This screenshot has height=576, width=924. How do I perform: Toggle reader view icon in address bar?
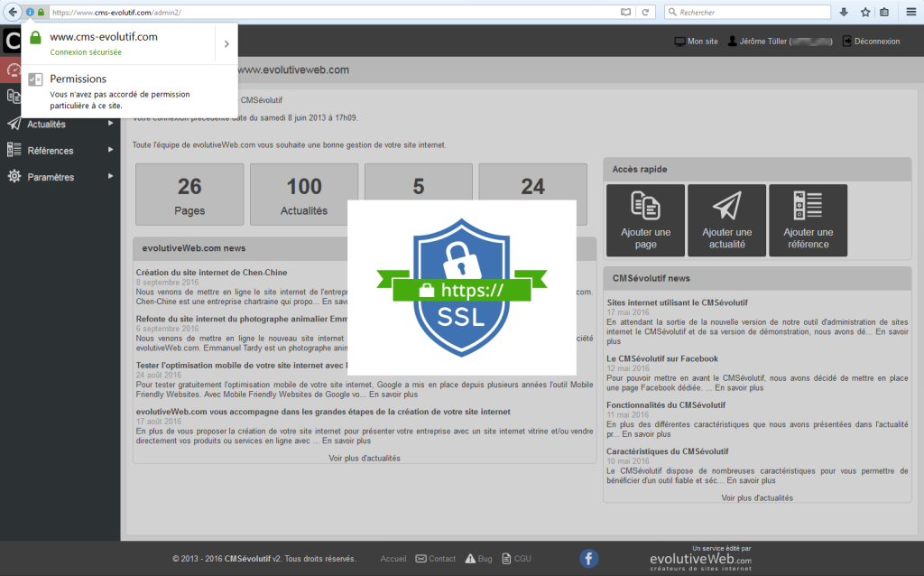tap(626, 12)
